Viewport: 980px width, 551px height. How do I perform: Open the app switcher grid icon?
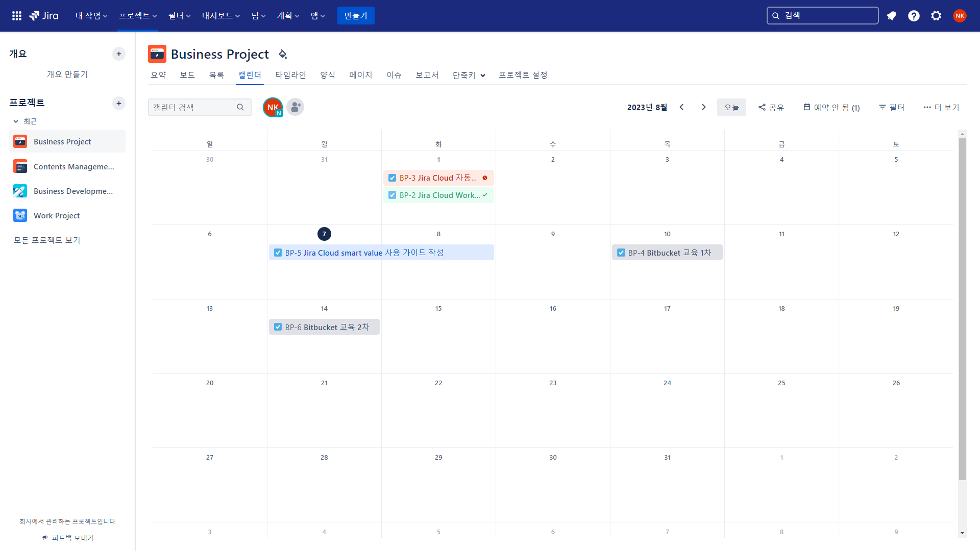click(x=17, y=16)
